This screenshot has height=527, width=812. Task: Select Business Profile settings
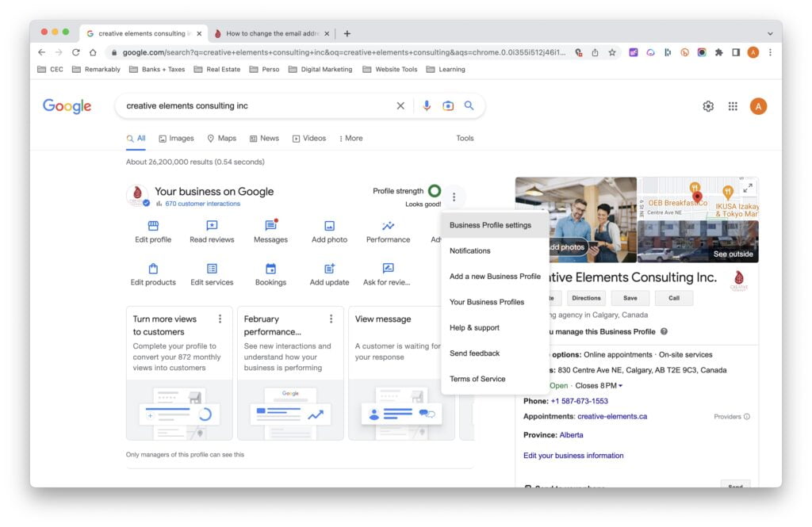495,225
